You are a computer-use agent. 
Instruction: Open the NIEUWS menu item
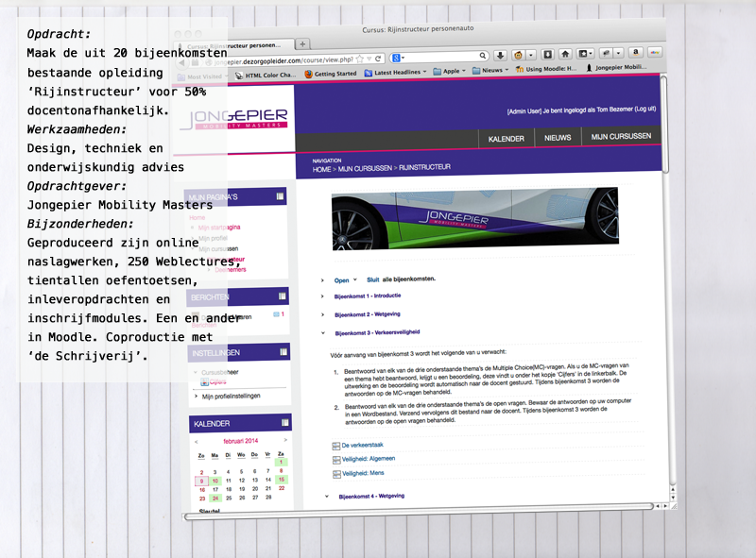click(x=558, y=138)
